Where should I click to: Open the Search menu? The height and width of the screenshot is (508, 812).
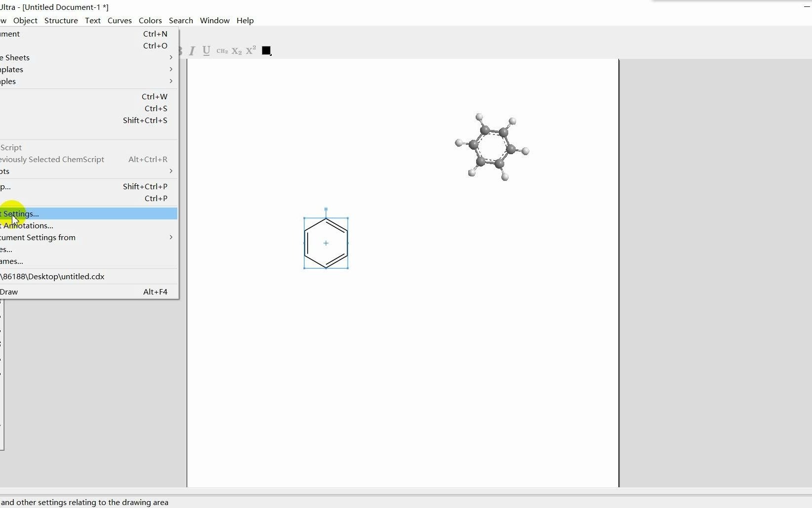(x=181, y=20)
